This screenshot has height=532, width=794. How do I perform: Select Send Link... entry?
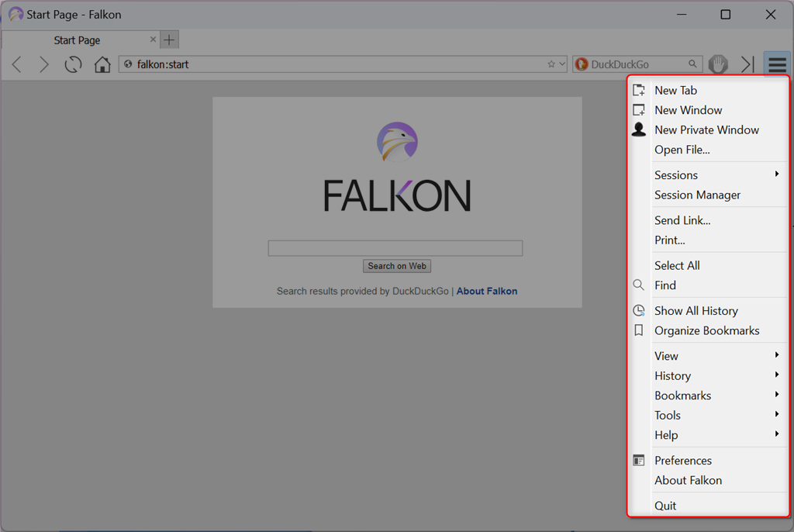[708, 220]
